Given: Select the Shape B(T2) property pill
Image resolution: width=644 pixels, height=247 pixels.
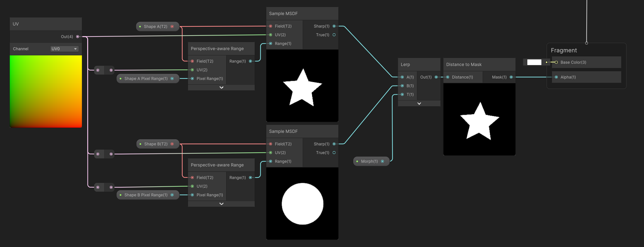Looking at the screenshot, I should (158, 144).
